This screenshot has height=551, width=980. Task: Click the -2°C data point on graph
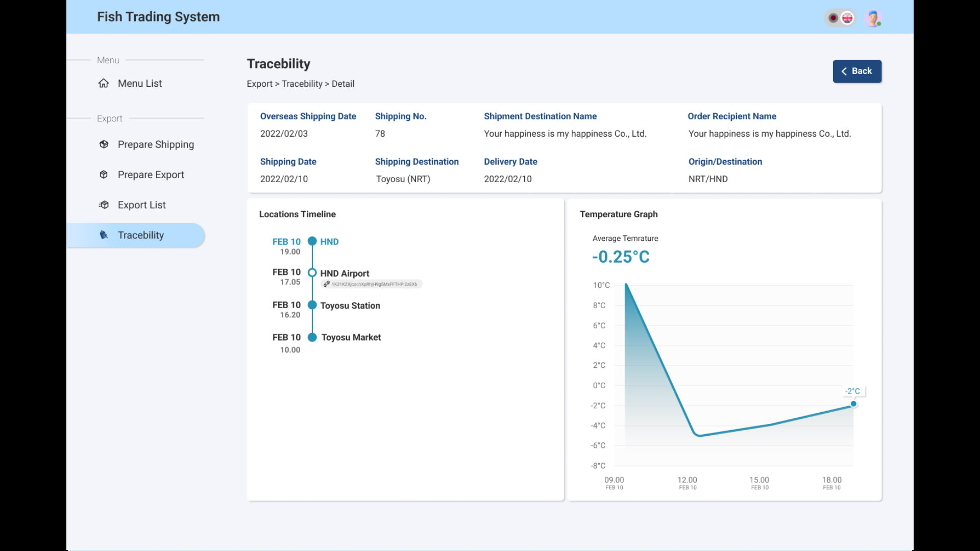tap(853, 404)
